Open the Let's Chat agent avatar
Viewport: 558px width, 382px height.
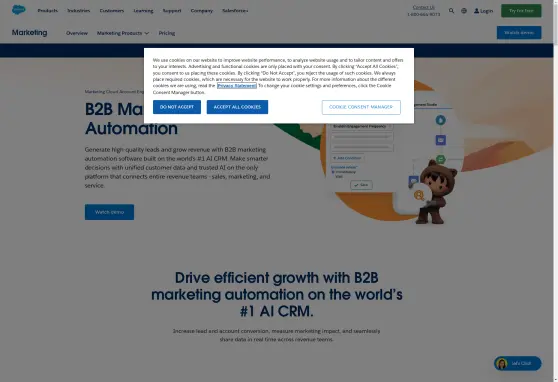[501, 363]
